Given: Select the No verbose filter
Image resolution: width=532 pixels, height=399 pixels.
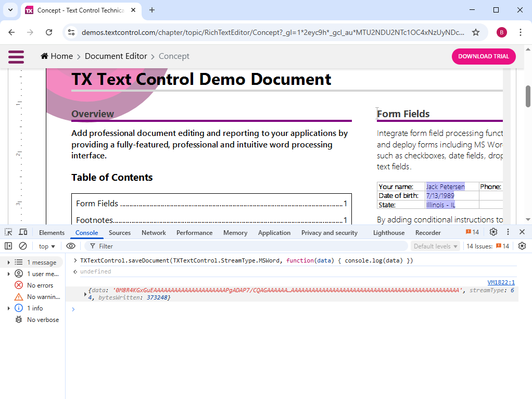Looking at the screenshot, I should (x=37, y=319).
